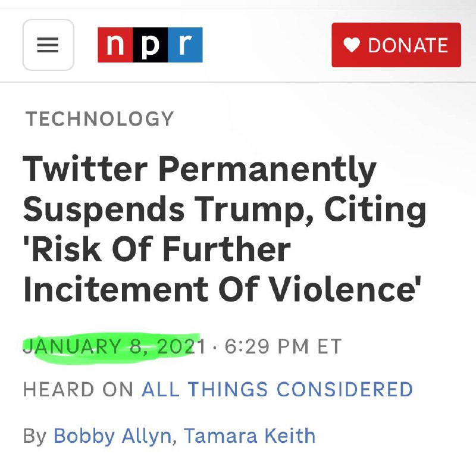Click the blue 'r' block of logo
476x466 pixels.
pyautogui.click(x=185, y=45)
